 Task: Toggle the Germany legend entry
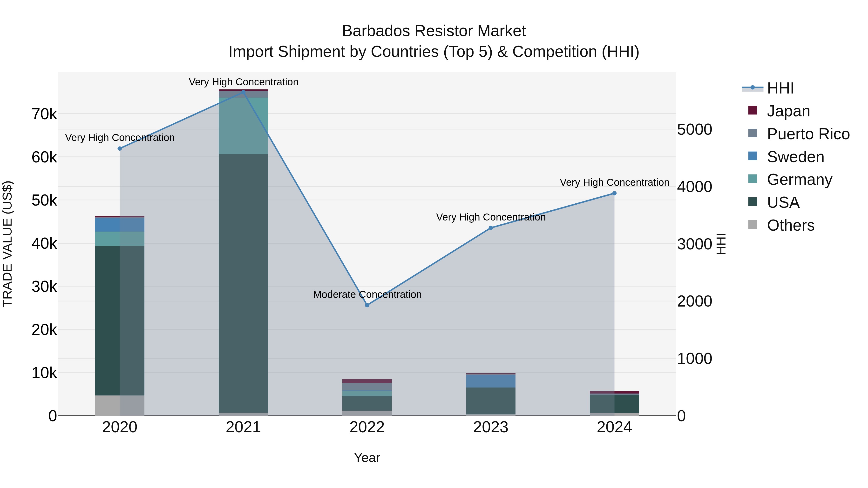pos(790,180)
